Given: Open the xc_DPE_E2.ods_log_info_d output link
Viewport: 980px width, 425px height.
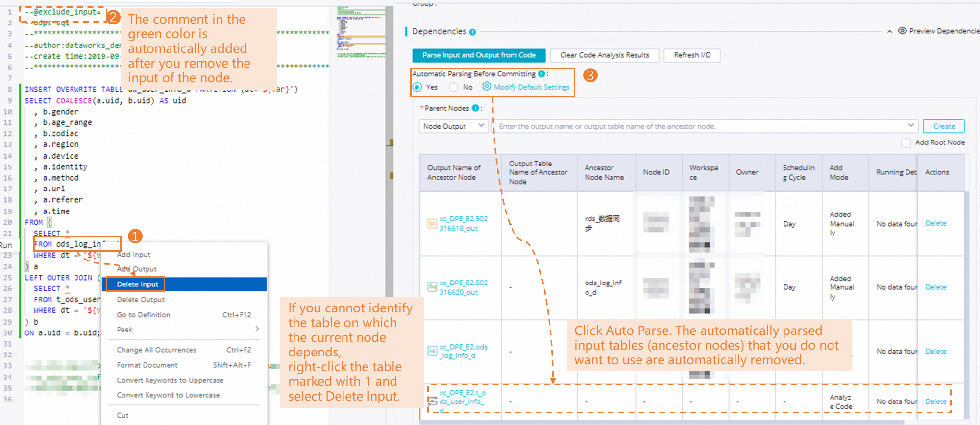Looking at the screenshot, I should click(463, 351).
